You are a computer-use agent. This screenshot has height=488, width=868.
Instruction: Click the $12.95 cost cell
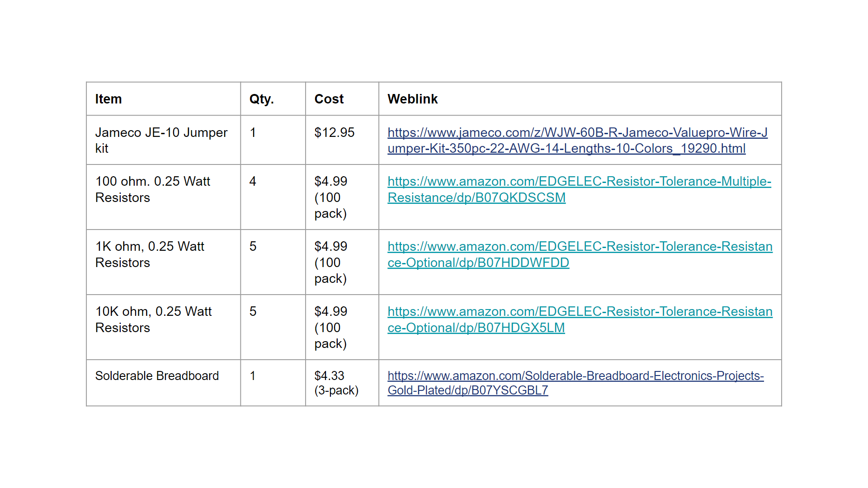[x=334, y=133]
